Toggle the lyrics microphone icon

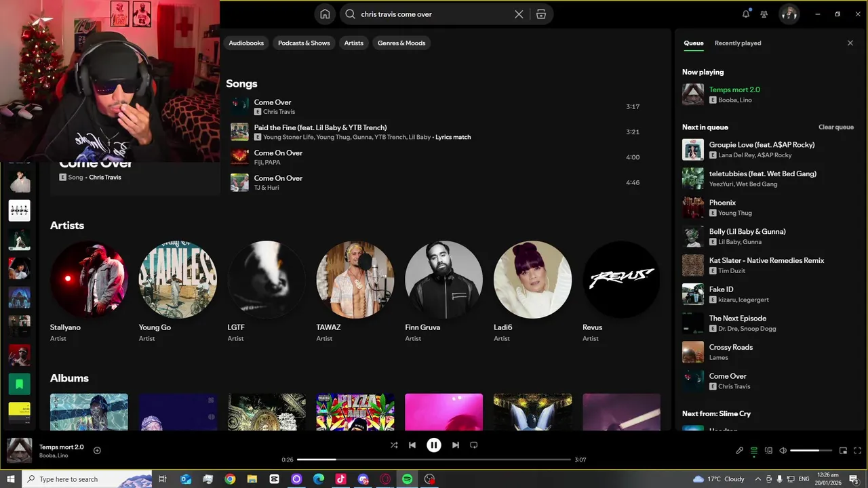740,451
